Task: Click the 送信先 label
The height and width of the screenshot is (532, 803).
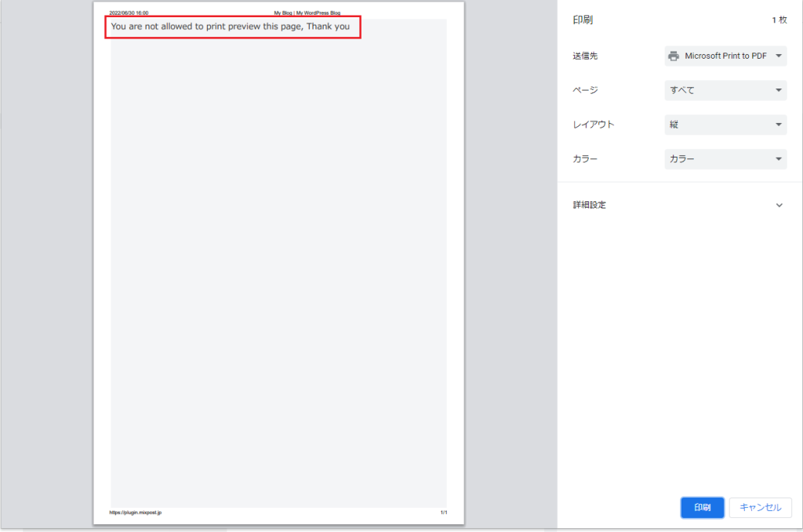Action: click(x=586, y=56)
